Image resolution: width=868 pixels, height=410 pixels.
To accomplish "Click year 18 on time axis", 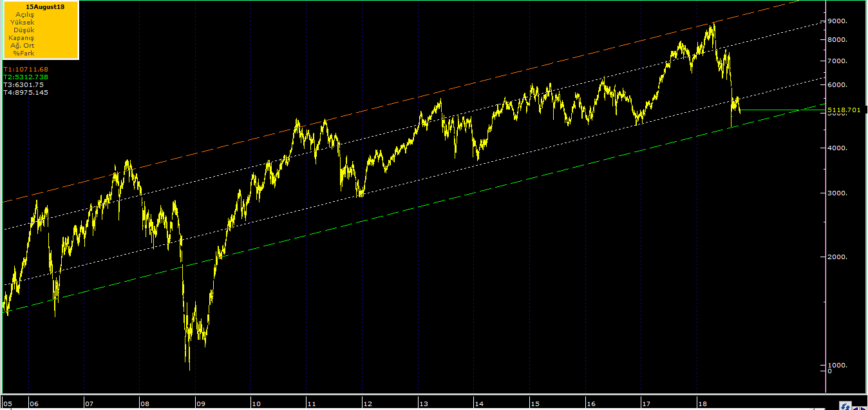I will tap(703, 404).
